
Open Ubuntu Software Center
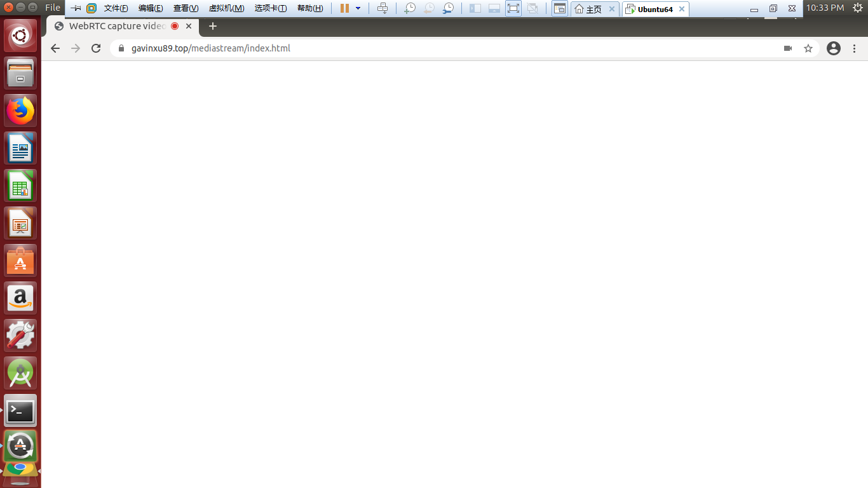pos(21,261)
